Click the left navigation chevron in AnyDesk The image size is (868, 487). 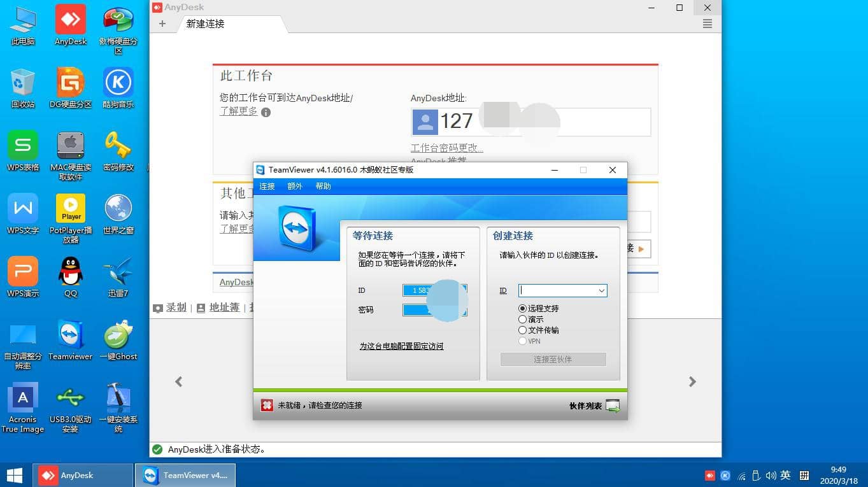(178, 381)
